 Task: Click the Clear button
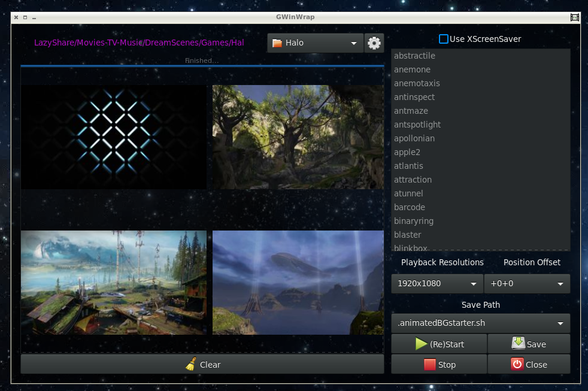(202, 365)
